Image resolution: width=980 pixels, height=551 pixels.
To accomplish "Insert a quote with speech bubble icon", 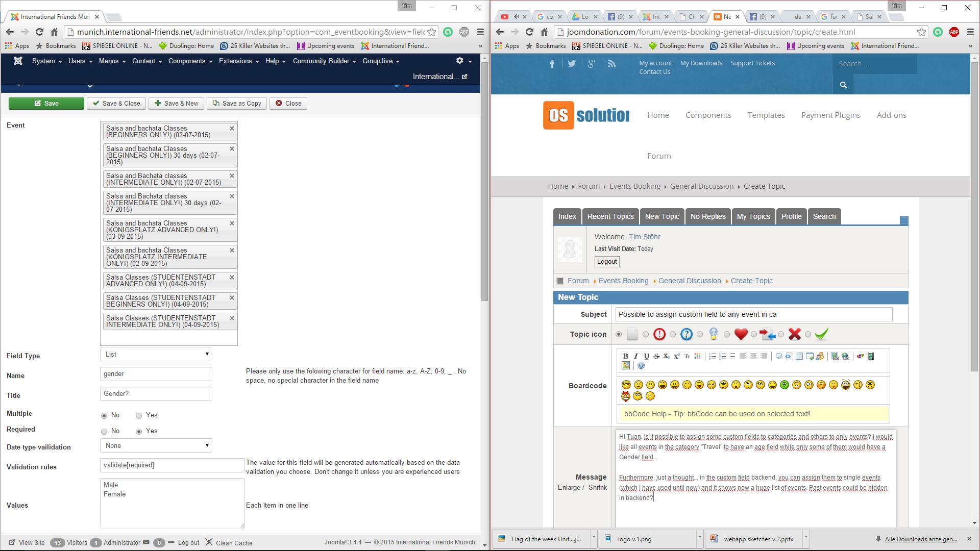I will coord(779,356).
